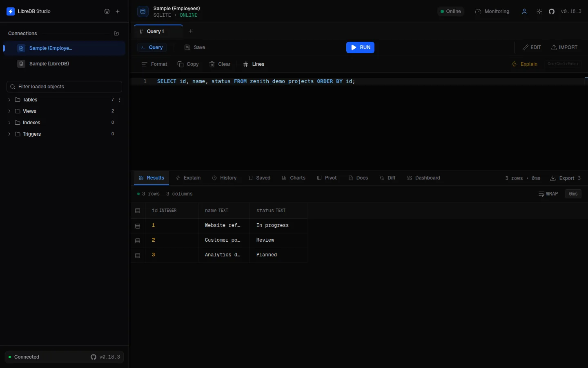Select Sample (LibreDB) connection
The width and height of the screenshot is (588, 368).
(x=64, y=64)
